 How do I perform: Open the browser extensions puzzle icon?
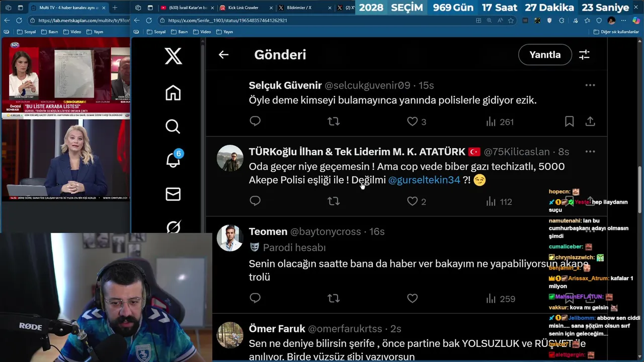click(x=561, y=21)
